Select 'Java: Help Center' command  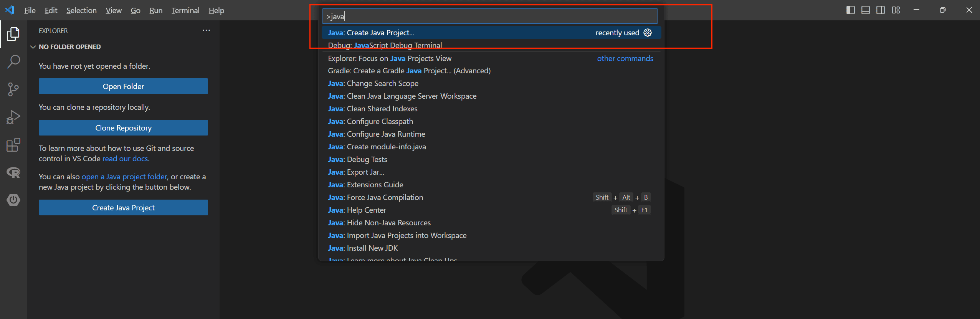pyautogui.click(x=491, y=210)
